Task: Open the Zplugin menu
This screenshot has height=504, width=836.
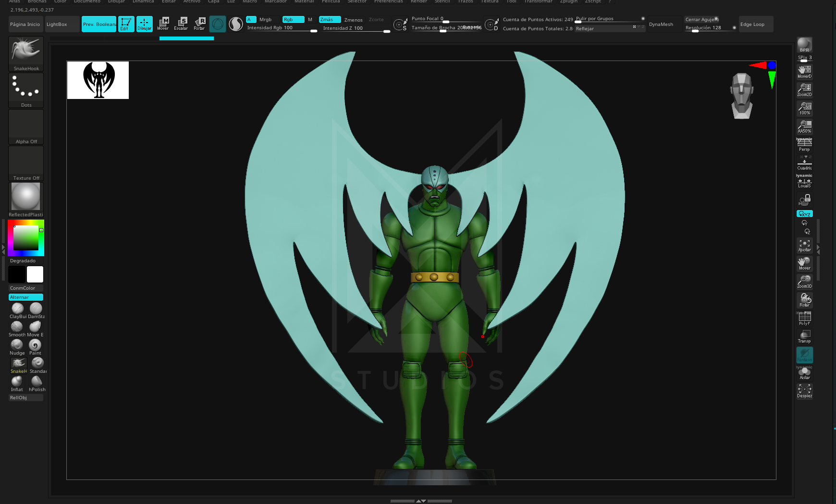Action: click(568, 1)
